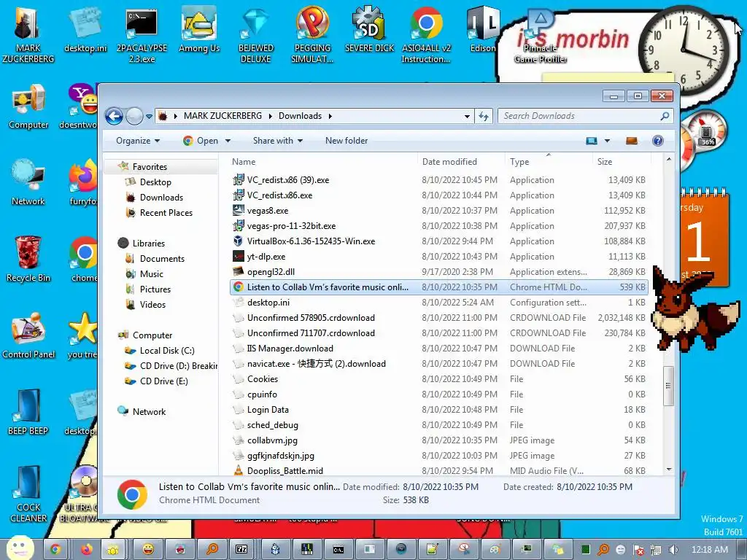Click the file list vertical scrollbar thumb
This screenshot has height=560, width=747.
(668, 386)
